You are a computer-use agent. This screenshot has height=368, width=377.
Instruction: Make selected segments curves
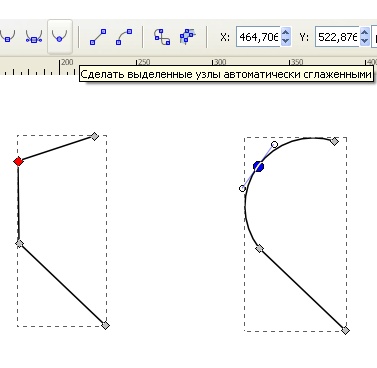pyautogui.click(x=124, y=37)
